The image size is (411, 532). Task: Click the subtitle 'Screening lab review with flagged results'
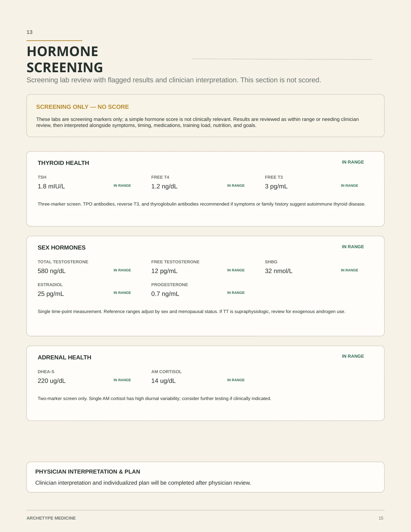tap(174, 80)
